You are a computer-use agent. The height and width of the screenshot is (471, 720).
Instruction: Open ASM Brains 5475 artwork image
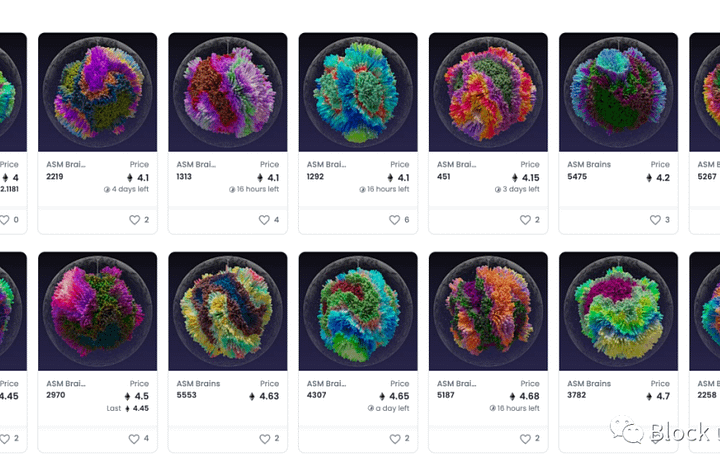619,92
